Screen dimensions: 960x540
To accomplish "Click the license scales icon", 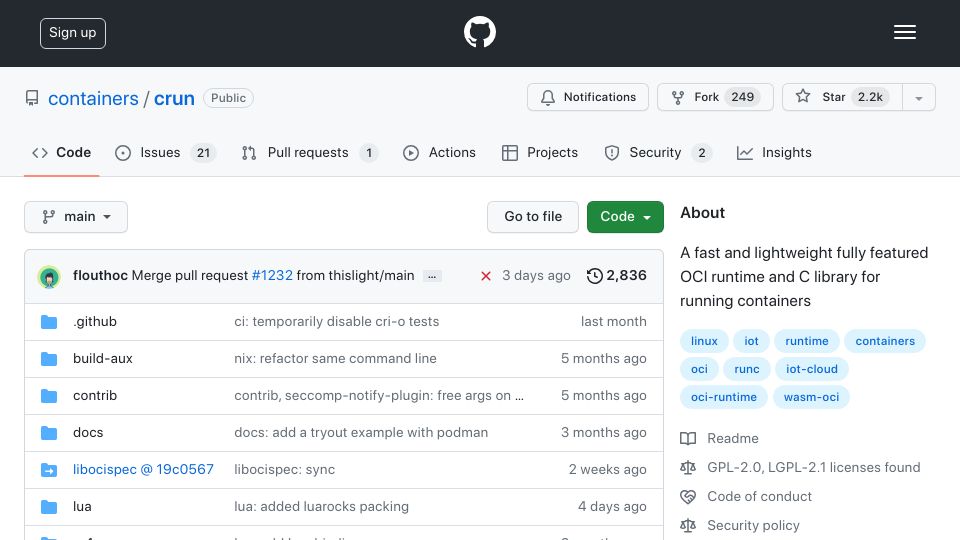I will pos(688,468).
